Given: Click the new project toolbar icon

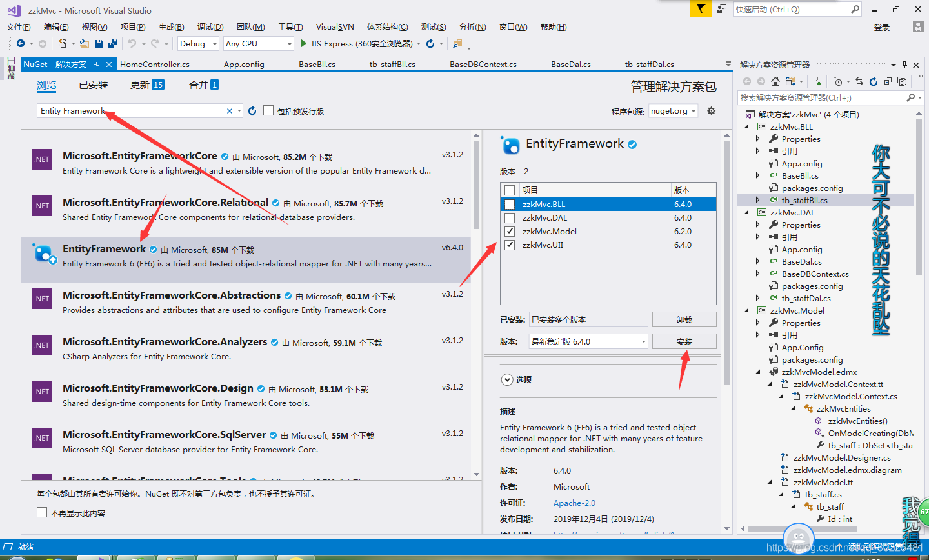Looking at the screenshot, I should [x=63, y=43].
